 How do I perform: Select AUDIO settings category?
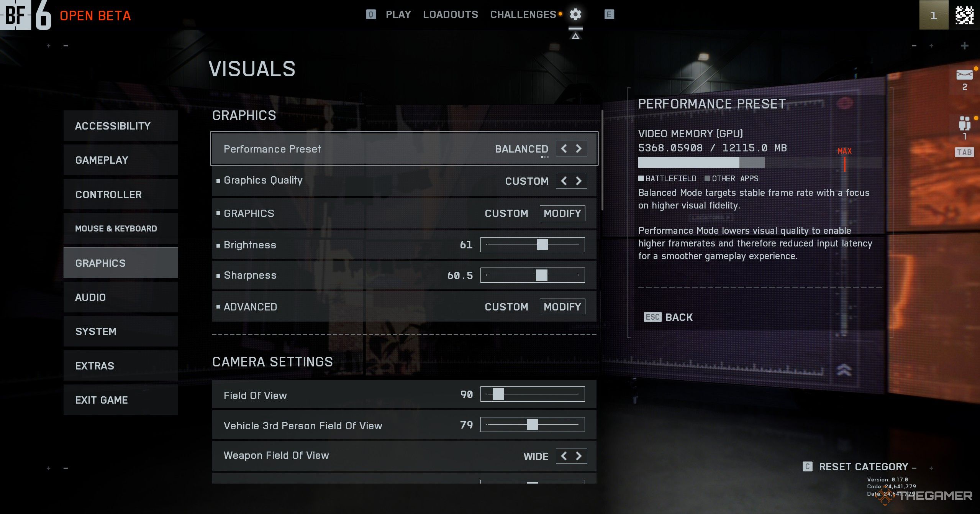tap(121, 297)
